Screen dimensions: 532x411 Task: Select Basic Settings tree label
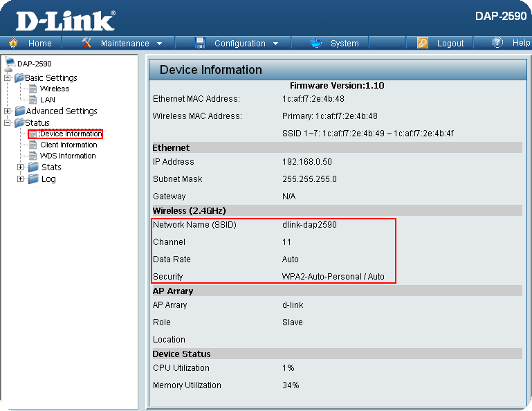click(x=51, y=77)
